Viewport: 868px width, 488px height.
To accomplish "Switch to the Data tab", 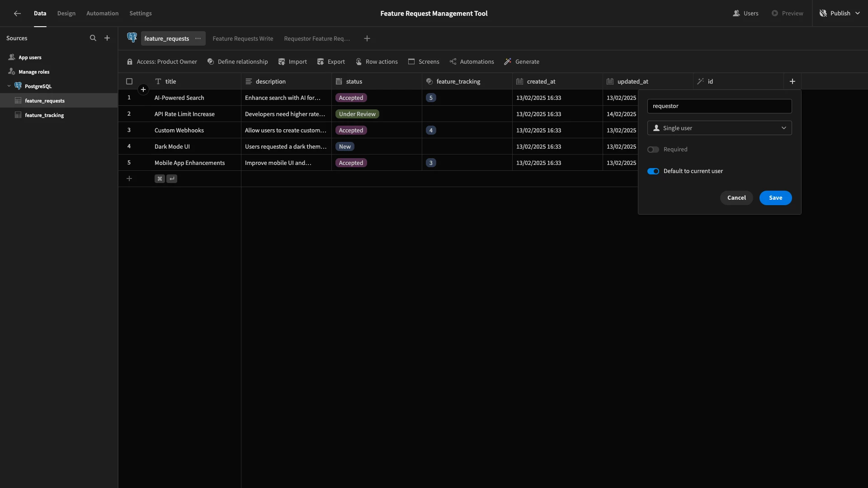I will (40, 14).
